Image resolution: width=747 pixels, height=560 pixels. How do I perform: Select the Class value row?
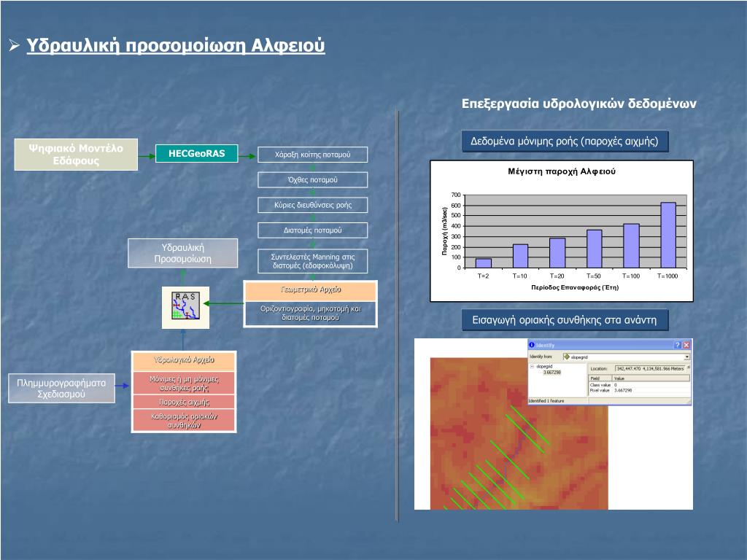[x=639, y=385]
